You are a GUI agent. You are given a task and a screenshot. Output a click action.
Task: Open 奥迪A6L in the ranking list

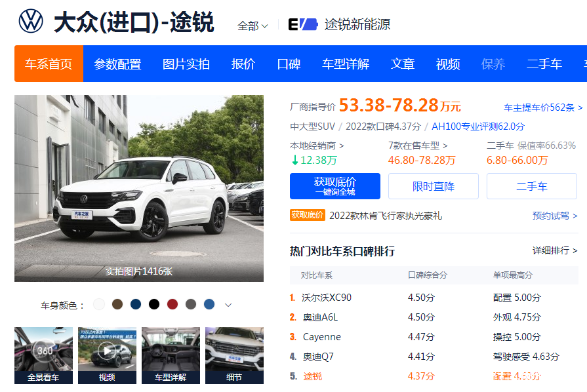tap(321, 317)
